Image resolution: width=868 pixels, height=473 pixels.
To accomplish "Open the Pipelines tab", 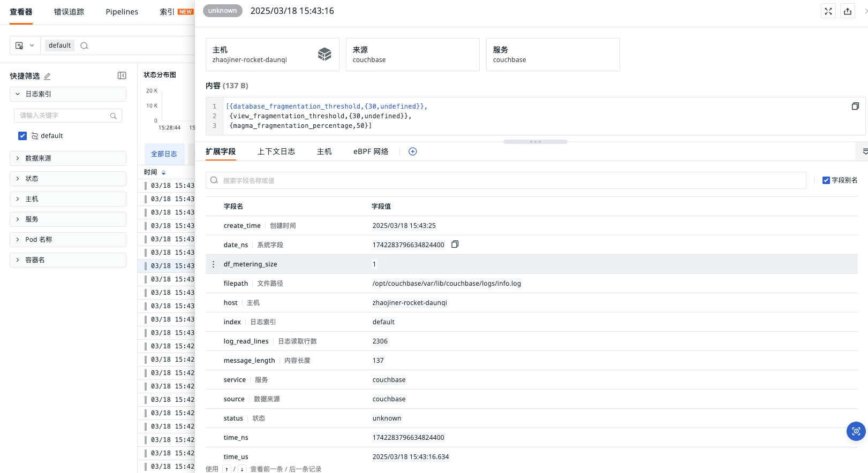I will (x=122, y=12).
